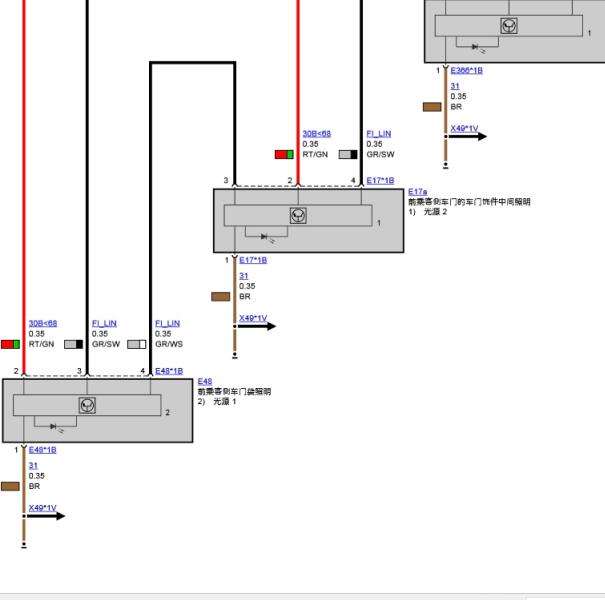Click brown BR swatch below E366*1B

(432, 107)
